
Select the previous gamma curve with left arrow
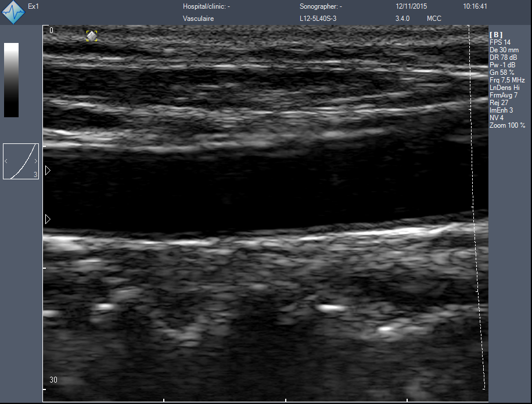(6, 161)
